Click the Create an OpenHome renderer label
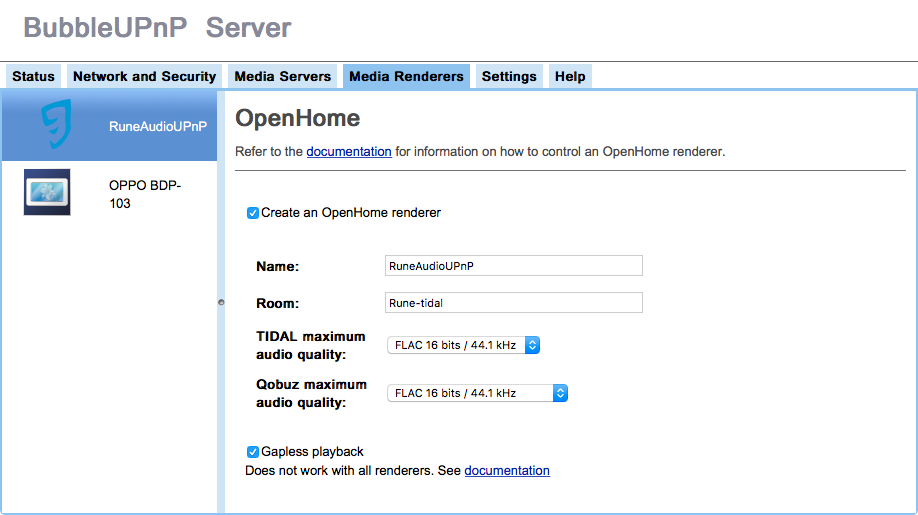Viewport: 918px width, 515px height. (x=351, y=213)
